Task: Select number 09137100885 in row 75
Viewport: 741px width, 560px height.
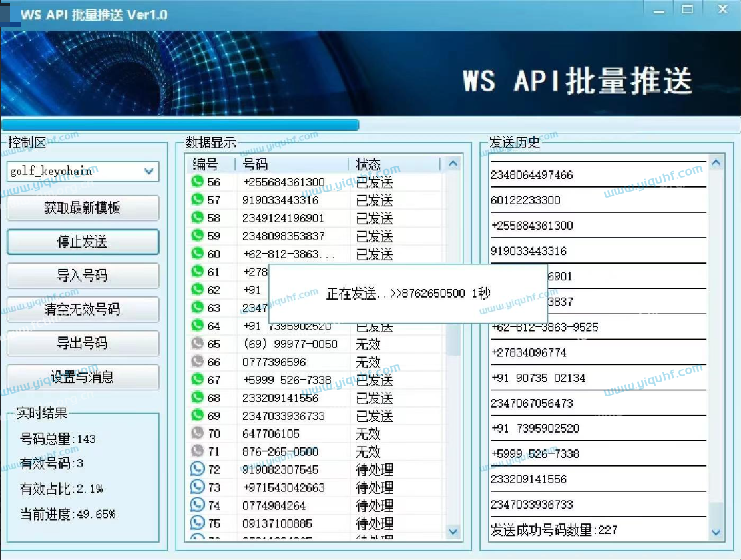Action: pos(277,523)
